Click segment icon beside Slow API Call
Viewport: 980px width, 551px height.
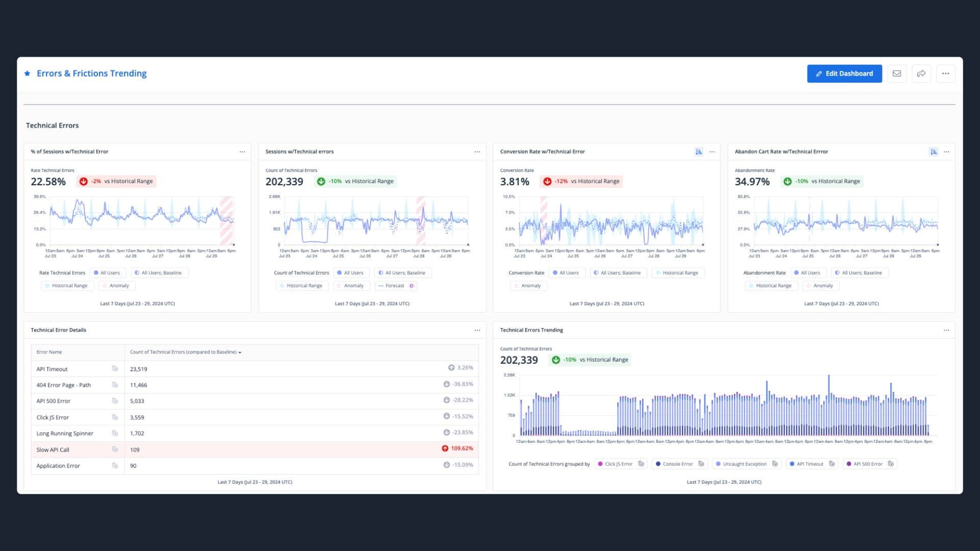coord(115,449)
